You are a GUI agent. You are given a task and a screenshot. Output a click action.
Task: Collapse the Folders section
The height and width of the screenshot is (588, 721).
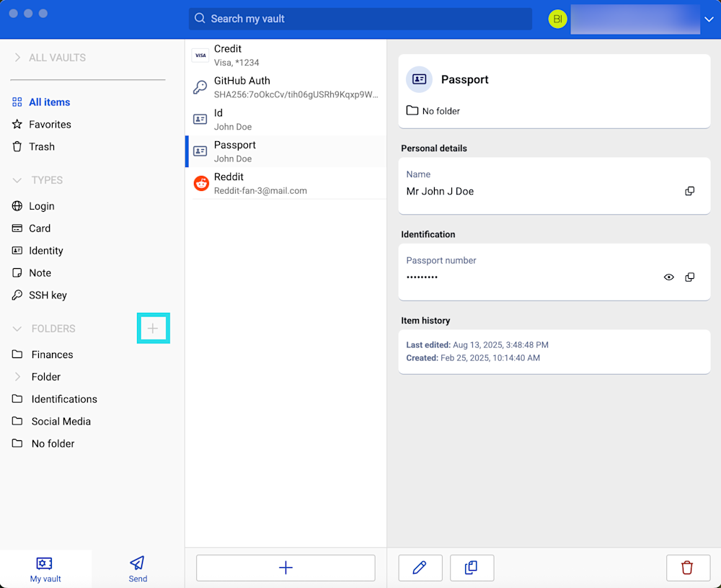[17, 329]
